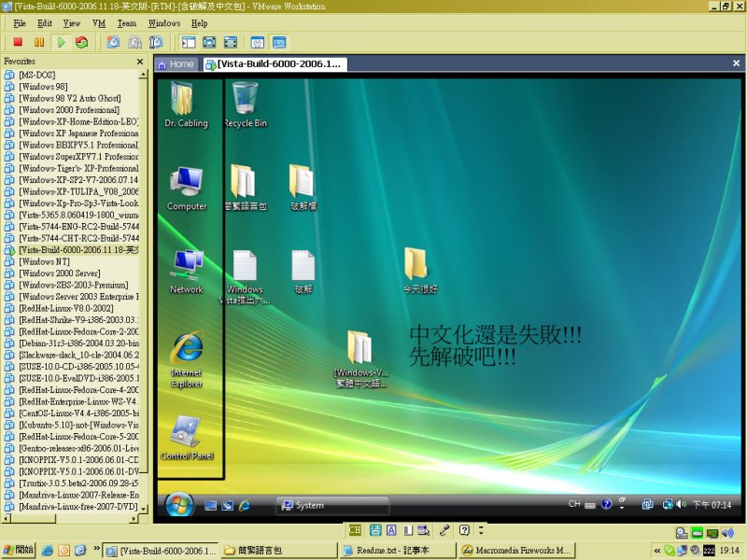Close the current VM tab
This screenshot has width=747, height=560.
coord(736,63)
